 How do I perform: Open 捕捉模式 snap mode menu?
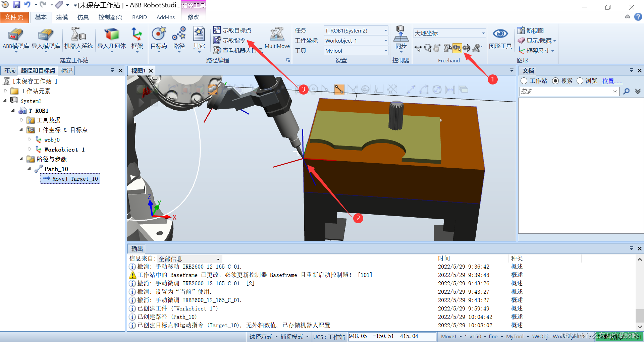(294, 337)
